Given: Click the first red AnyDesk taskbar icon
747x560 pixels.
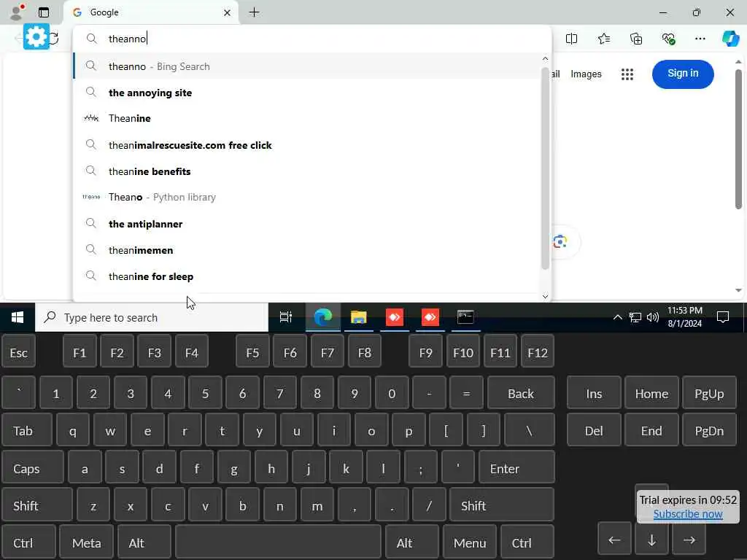Looking at the screenshot, I should point(395,317).
